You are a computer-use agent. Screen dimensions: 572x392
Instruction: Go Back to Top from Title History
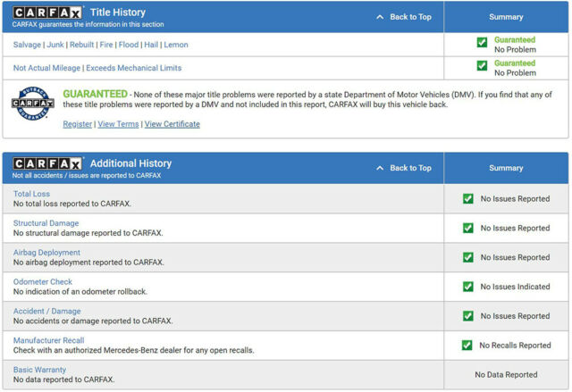point(404,17)
